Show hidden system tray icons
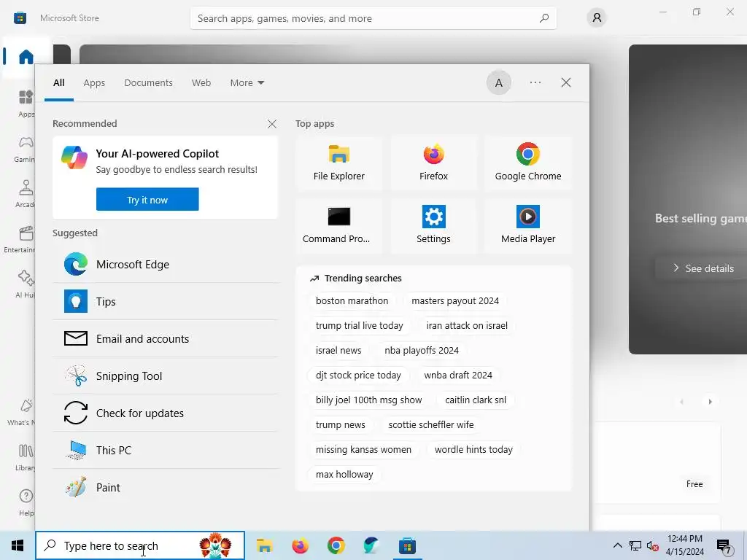This screenshot has height=560, width=747. (x=617, y=545)
